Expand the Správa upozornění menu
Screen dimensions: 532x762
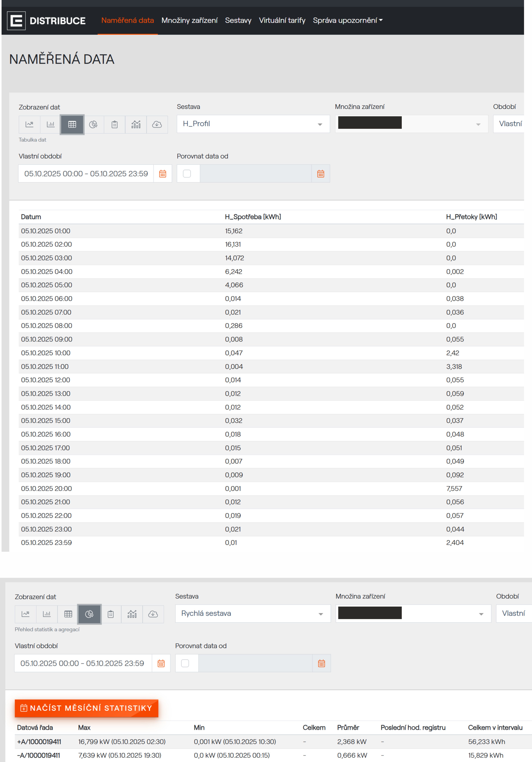point(348,21)
